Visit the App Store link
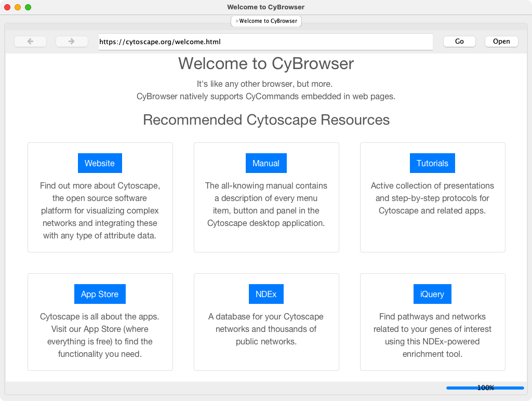532x401 pixels. point(100,294)
